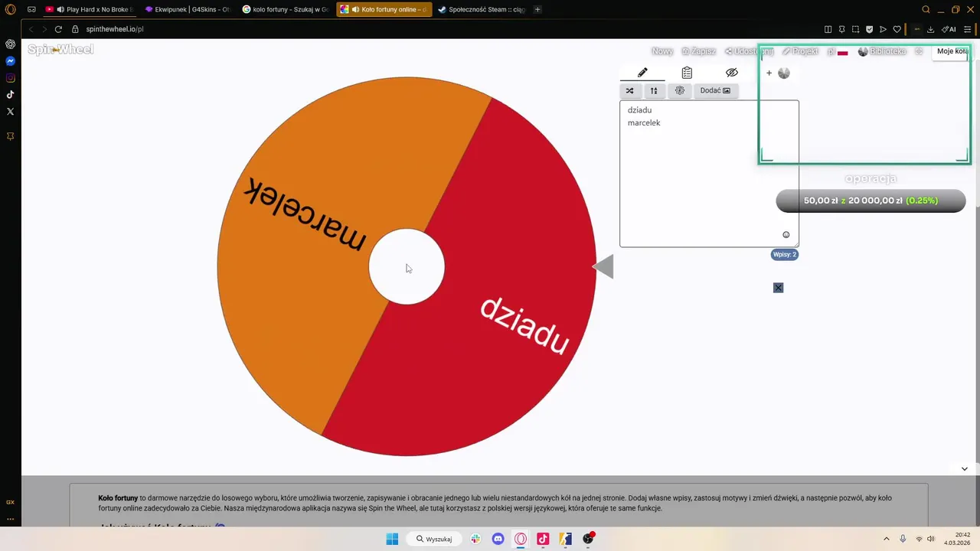Open X in Opera sidebar
The image size is (980, 551).
pos(10,112)
